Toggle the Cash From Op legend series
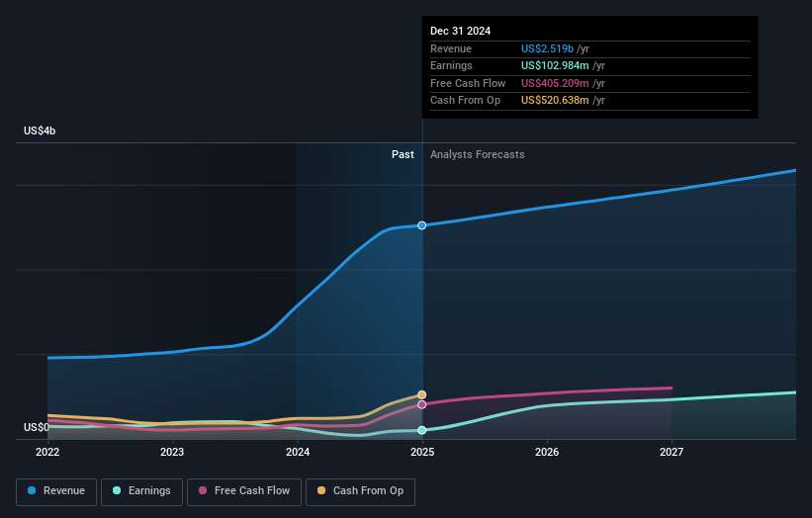Screen dimensions: 812x518 point(360,491)
